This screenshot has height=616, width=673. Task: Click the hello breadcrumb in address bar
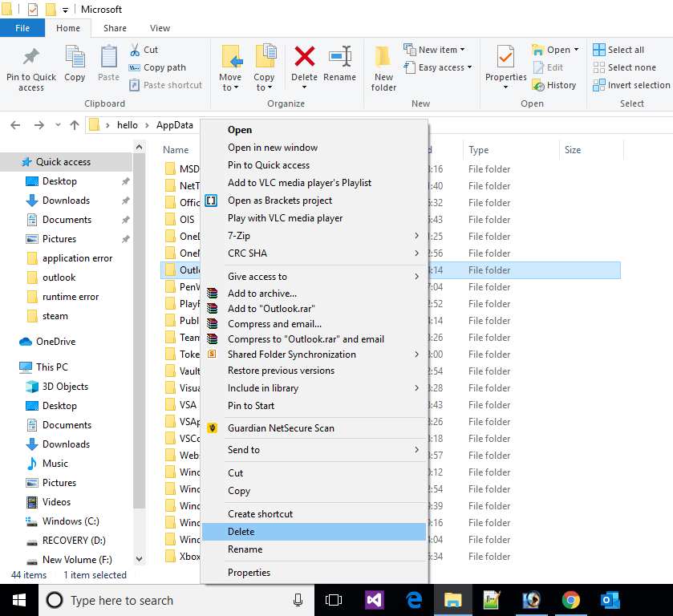pos(128,125)
